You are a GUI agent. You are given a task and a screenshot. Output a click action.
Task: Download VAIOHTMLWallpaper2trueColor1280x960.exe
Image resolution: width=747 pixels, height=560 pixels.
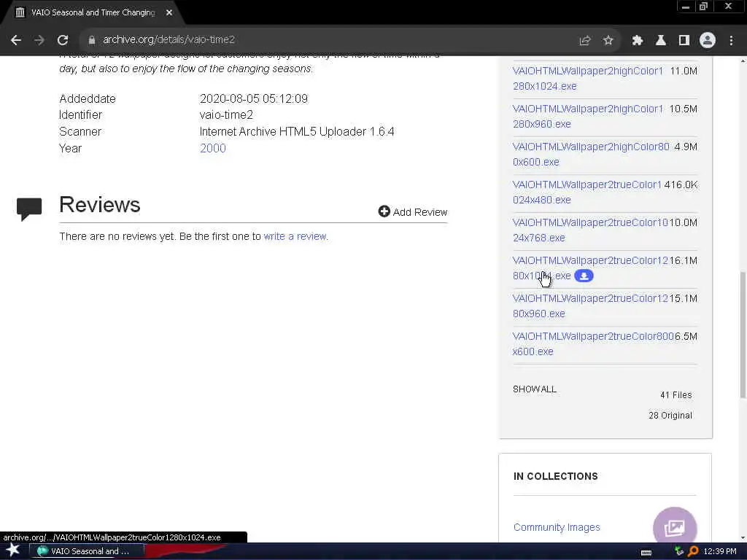590,306
